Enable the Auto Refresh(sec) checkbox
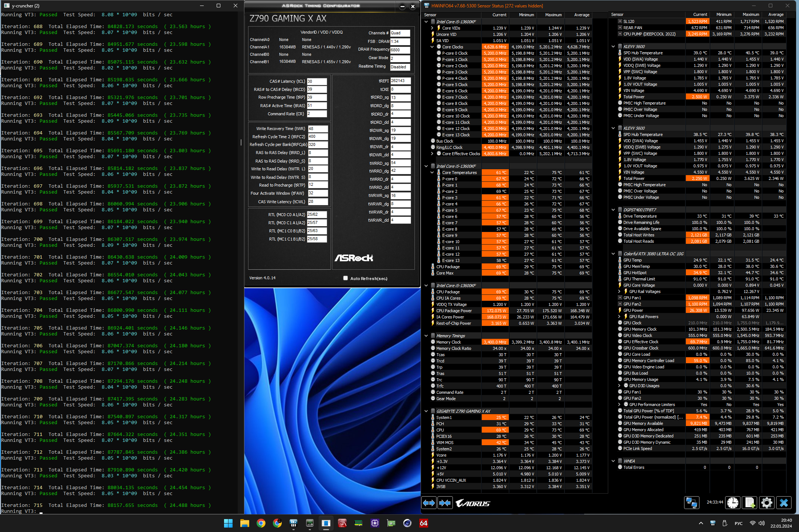Viewport: 799px width, 532px height. [345, 278]
